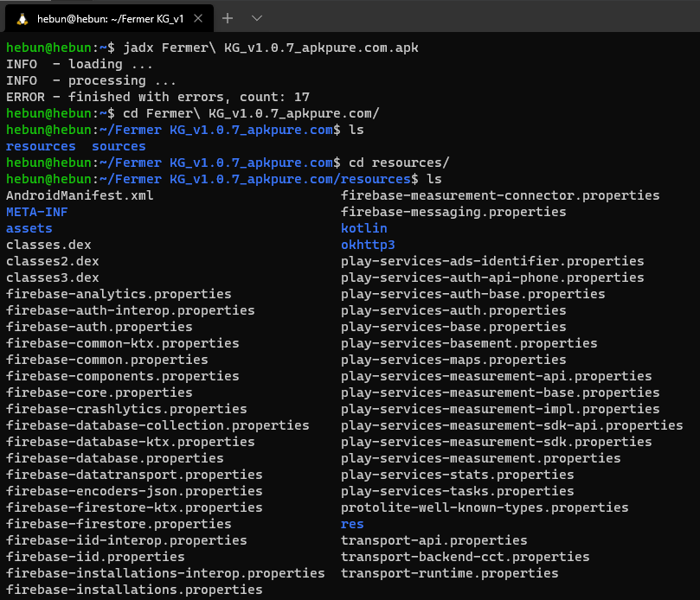Viewport: 700px width, 600px height.
Task: Click play-services-maps.properties in the listing
Action: pyautogui.click(x=453, y=360)
